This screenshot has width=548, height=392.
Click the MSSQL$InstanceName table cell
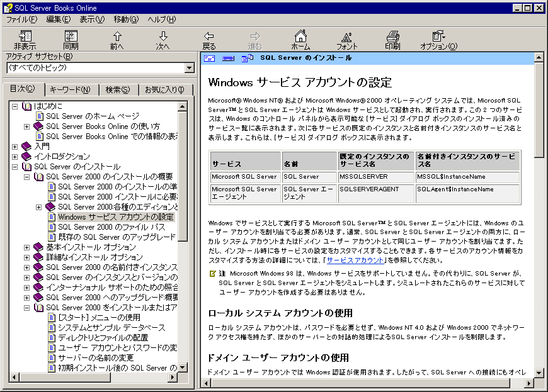[467, 177]
